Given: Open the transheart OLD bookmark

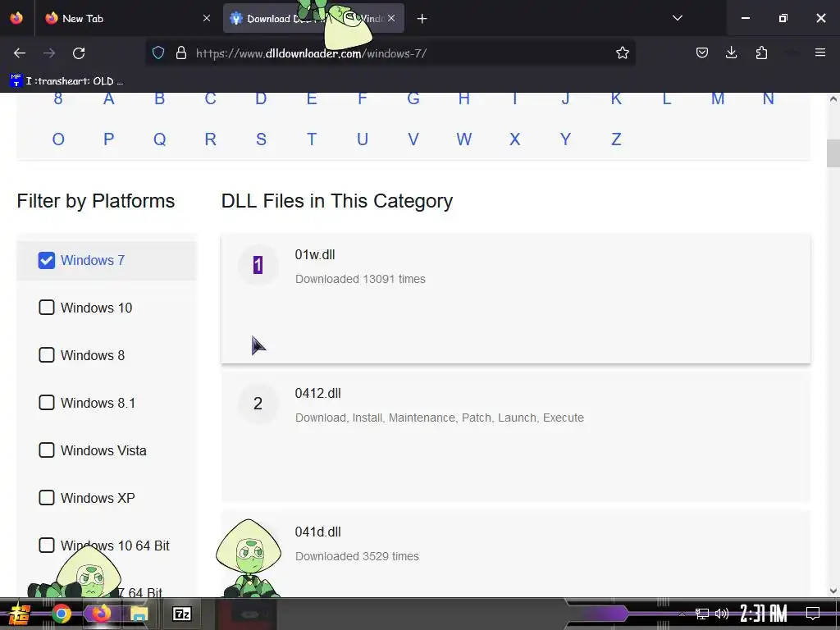Looking at the screenshot, I should [x=67, y=81].
